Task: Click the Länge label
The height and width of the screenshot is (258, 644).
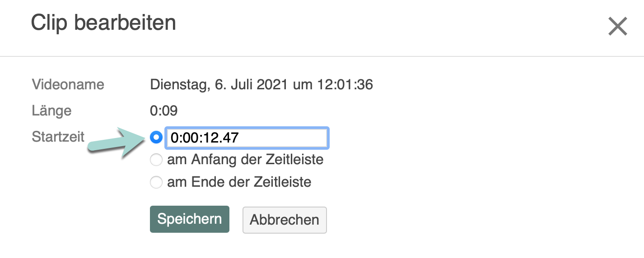Action: [x=51, y=111]
